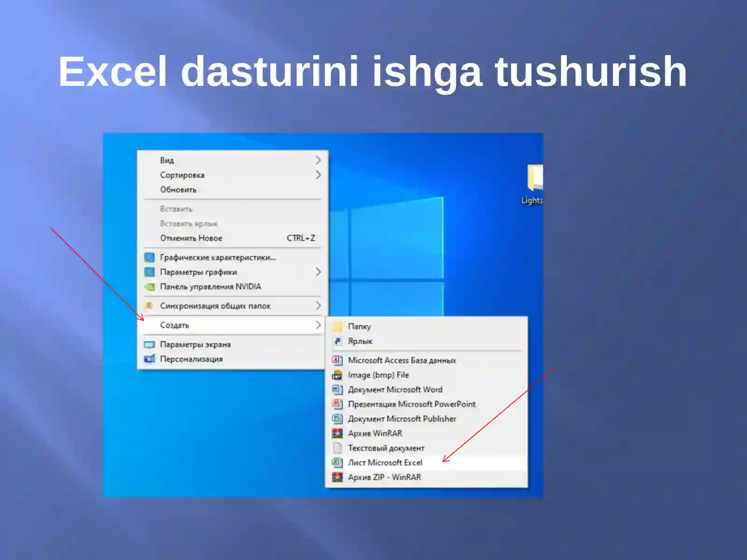Click the Microsoft Word document icon
Image resolution: width=747 pixels, height=560 pixels.
[x=337, y=389]
